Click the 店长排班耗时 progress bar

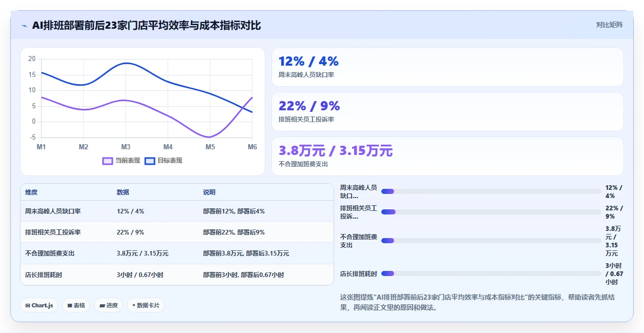(x=491, y=273)
